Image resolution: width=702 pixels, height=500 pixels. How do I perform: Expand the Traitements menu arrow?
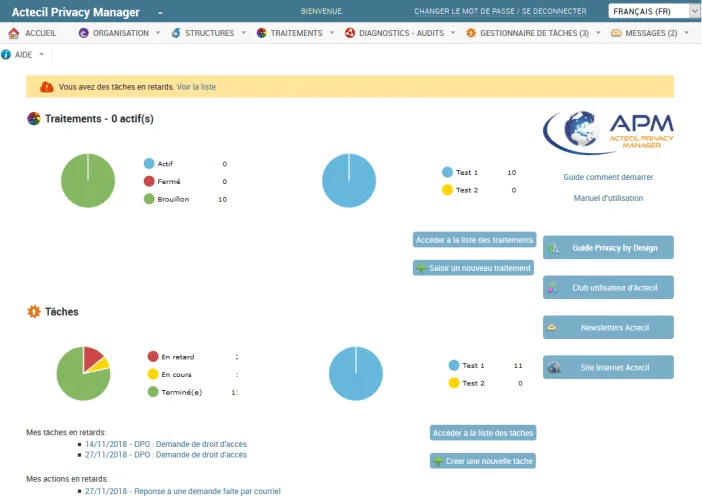[332, 33]
